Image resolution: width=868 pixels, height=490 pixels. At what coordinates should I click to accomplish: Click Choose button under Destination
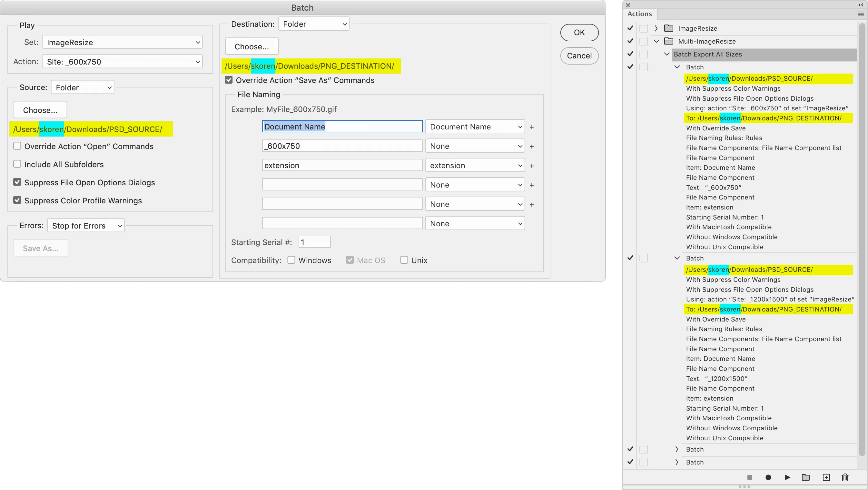click(252, 46)
